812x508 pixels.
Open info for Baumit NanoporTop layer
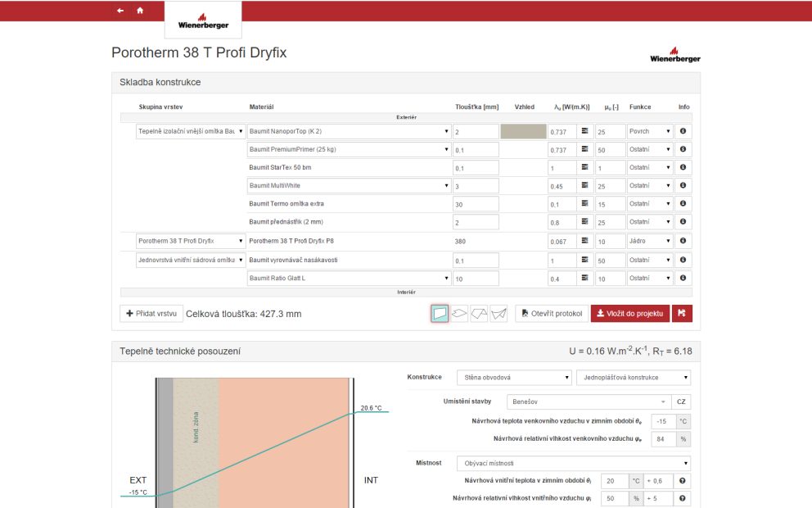[683, 131]
